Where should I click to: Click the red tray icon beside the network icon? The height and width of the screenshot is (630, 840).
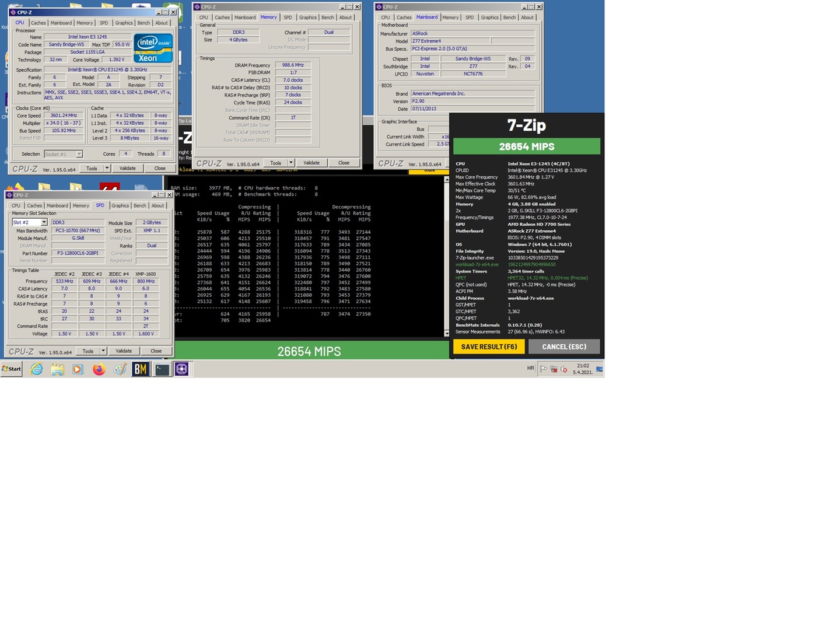coord(563,369)
